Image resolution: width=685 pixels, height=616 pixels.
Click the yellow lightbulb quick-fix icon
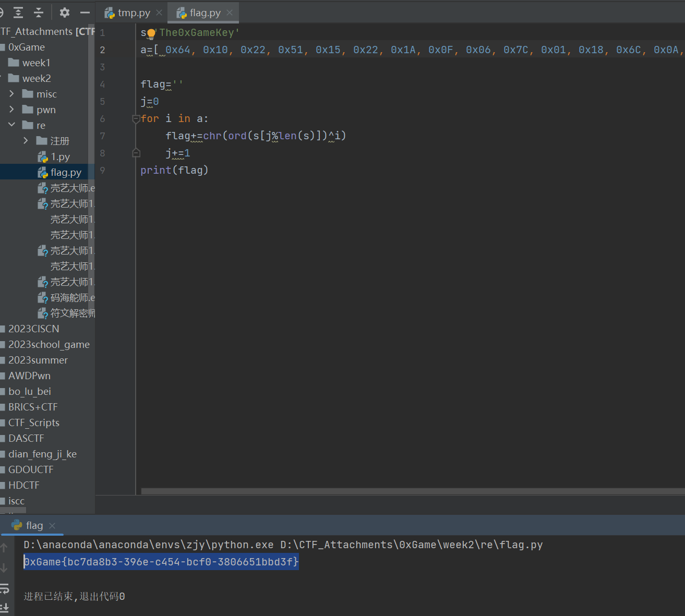click(x=151, y=33)
